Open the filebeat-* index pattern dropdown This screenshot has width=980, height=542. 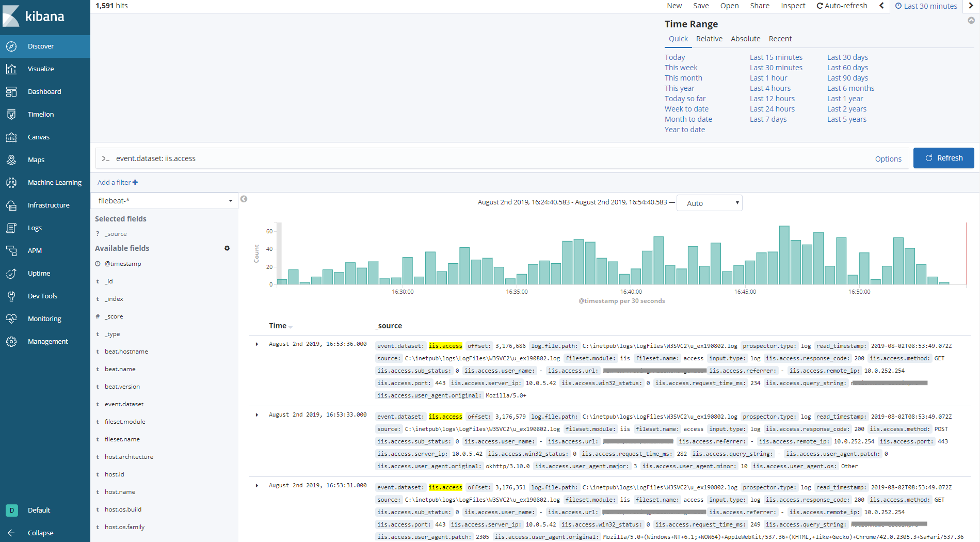164,201
